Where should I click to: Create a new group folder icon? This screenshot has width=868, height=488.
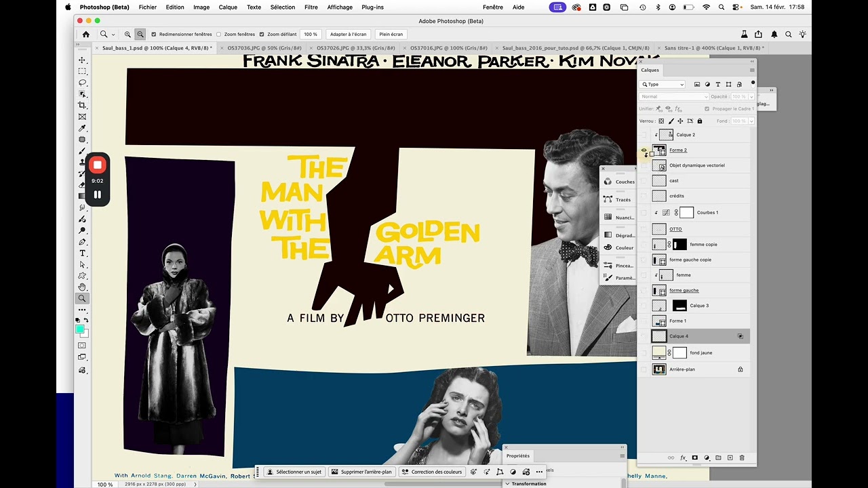[718, 457]
